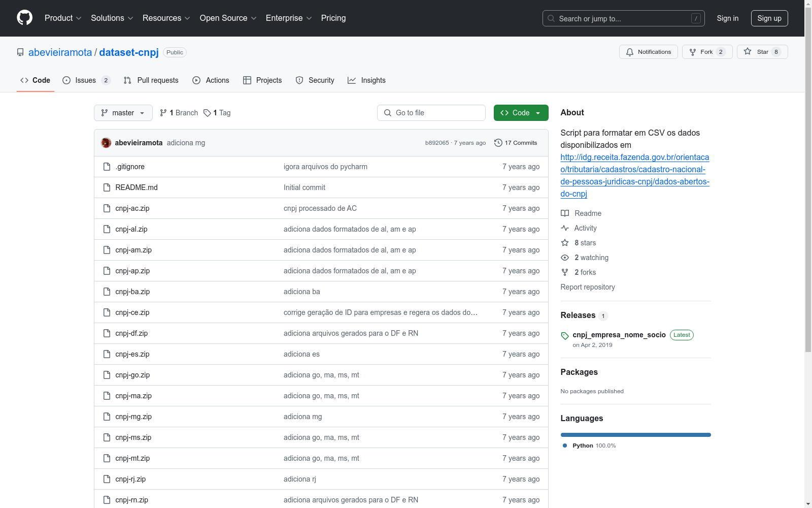The image size is (812, 508).
Task: Click the repository icon beside abevieiramota
Action: coord(20,52)
